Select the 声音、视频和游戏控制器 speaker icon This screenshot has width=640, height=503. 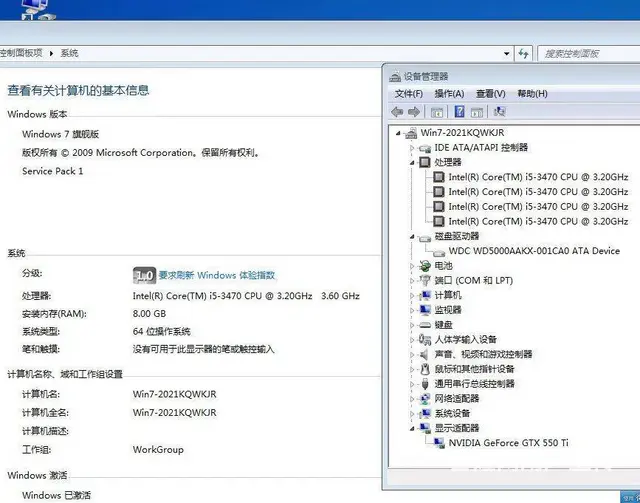pyautogui.click(x=425, y=354)
